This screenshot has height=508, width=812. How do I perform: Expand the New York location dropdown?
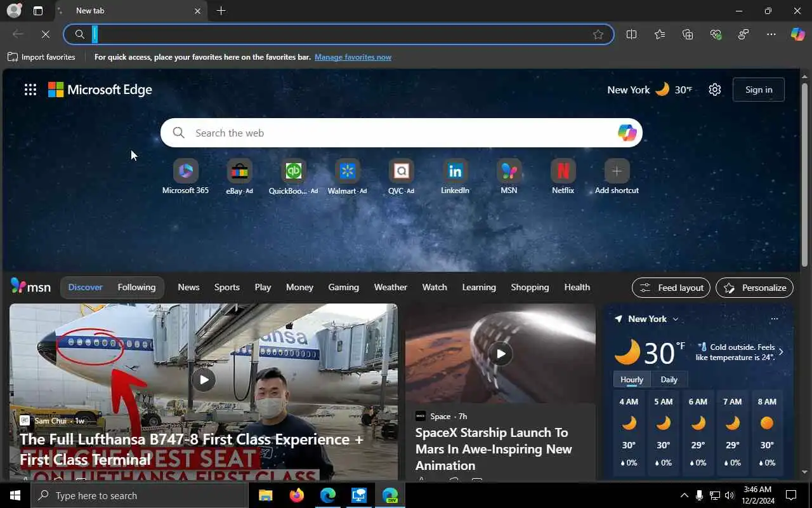[675, 319]
